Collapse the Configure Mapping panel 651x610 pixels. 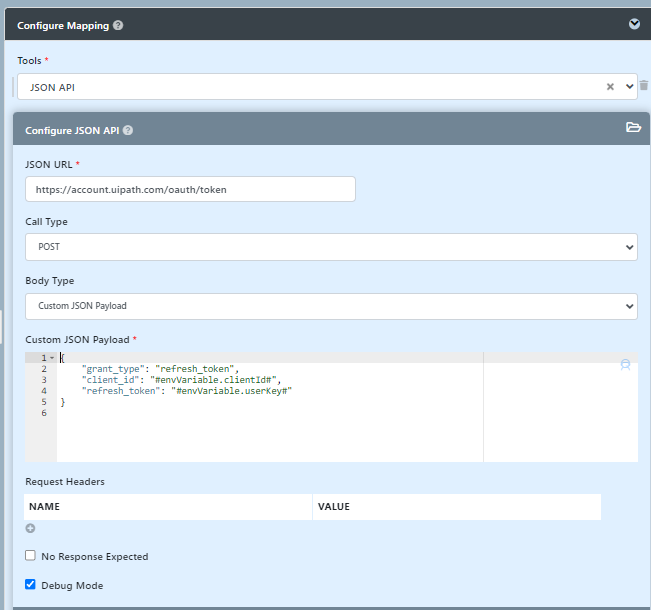pos(634,24)
